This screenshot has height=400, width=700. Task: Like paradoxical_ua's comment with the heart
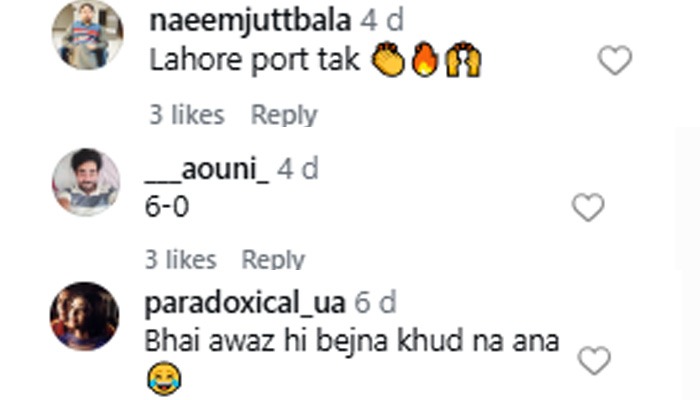[594, 361]
